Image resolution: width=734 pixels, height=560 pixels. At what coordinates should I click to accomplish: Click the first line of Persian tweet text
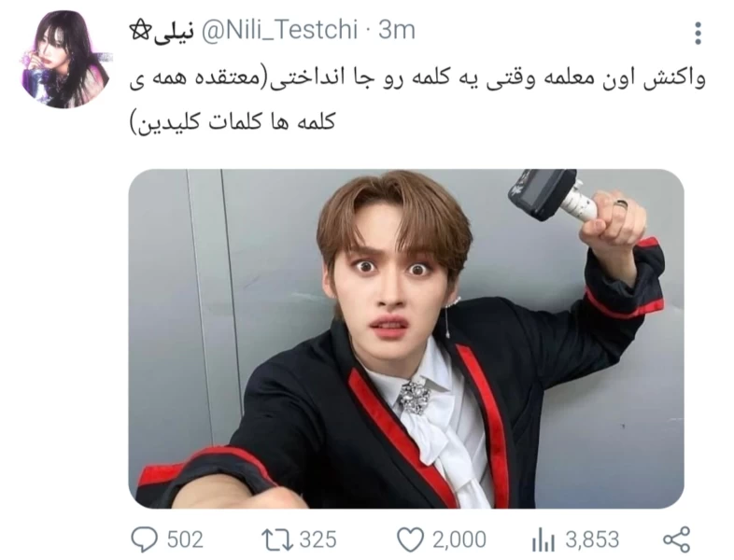click(417, 79)
